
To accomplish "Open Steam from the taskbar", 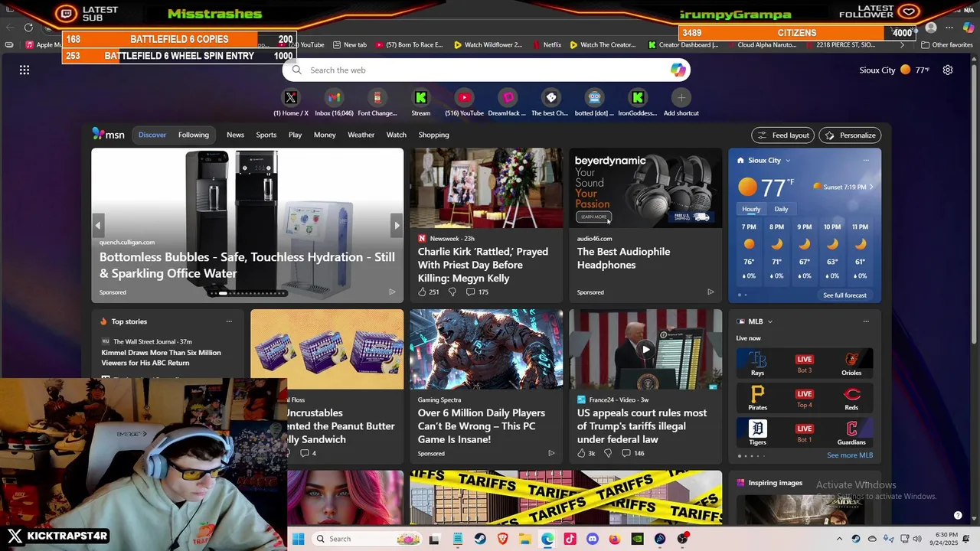I will pos(480,539).
